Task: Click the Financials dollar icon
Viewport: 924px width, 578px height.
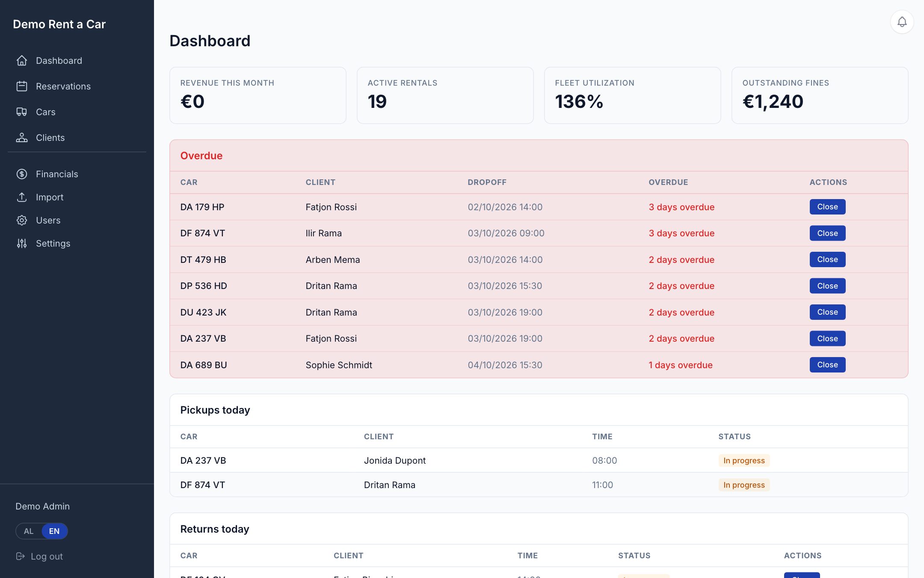Action: pos(22,174)
